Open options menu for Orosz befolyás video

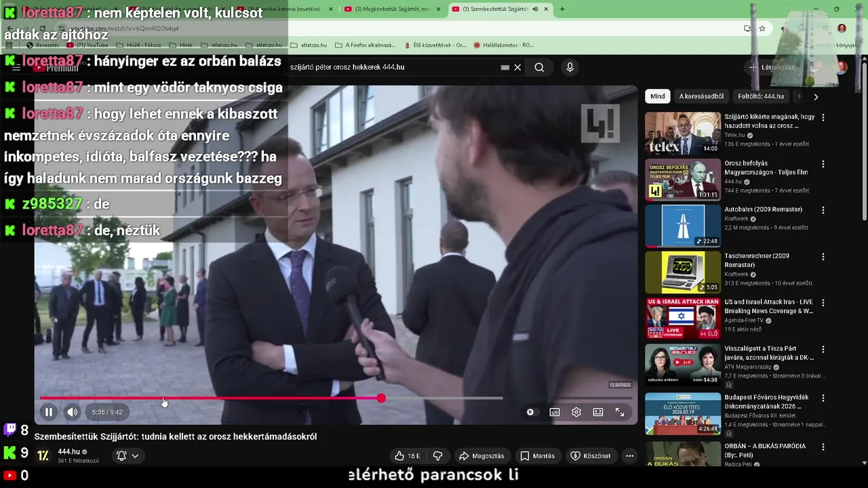823,164
